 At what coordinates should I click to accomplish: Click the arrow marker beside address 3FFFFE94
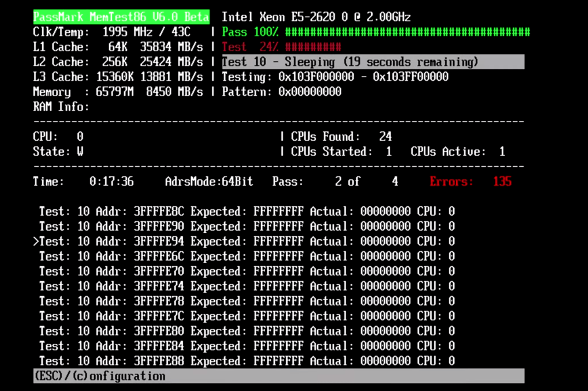pyautogui.click(x=36, y=241)
